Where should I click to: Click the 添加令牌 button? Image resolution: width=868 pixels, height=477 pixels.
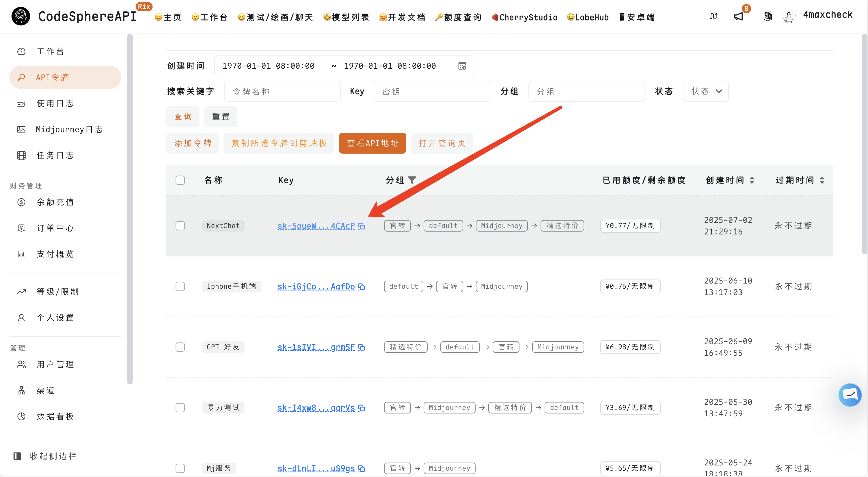192,143
